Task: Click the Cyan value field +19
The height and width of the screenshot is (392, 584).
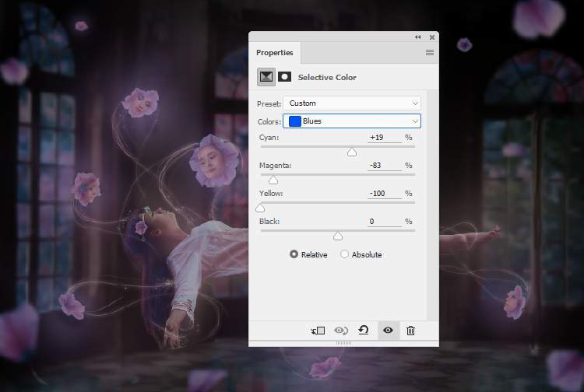Action: 385,138
